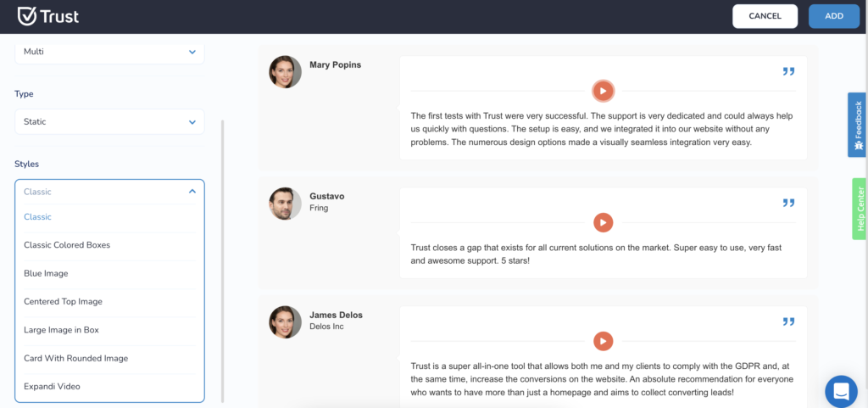Screen dimensions: 868x408
Task: Play Mary Popins' video testimonial
Action: (603, 91)
